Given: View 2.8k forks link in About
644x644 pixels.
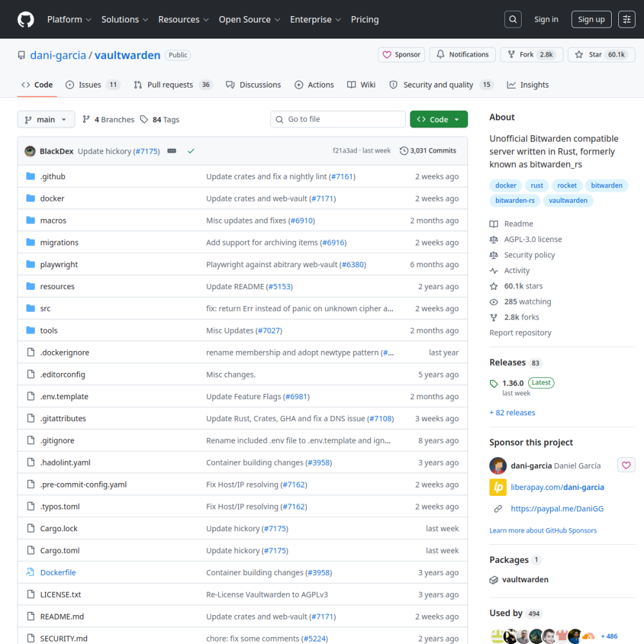Looking at the screenshot, I should tap(514, 317).
